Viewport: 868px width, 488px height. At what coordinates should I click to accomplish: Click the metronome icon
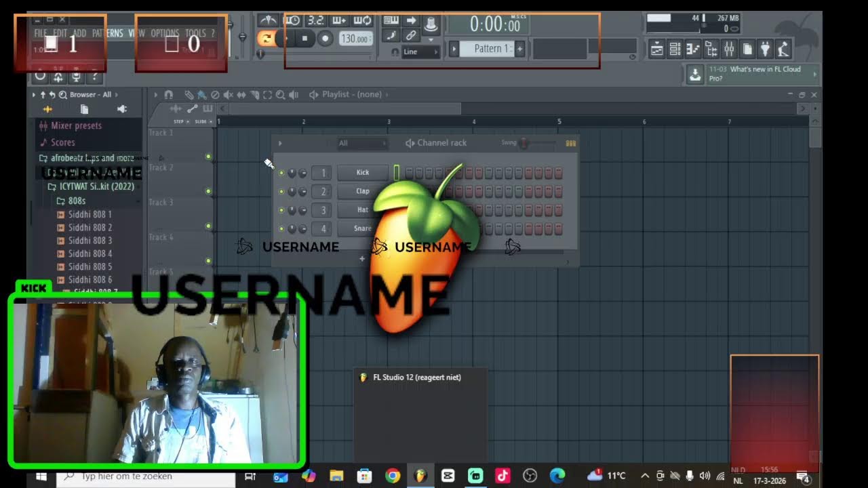tap(269, 20)
